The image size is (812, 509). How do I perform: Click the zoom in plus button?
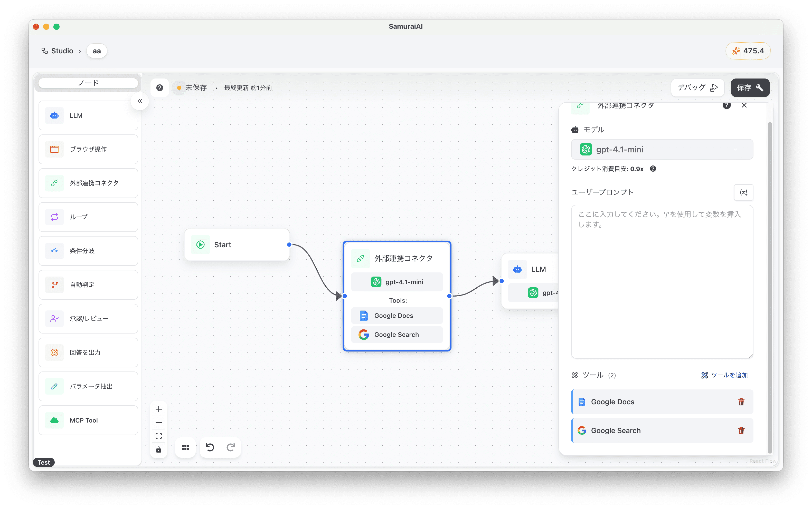coord(159,409)
